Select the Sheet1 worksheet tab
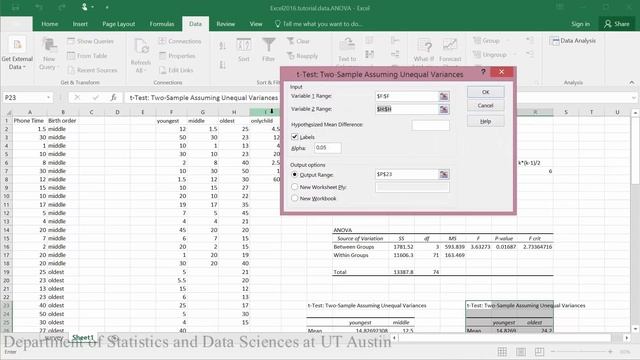The height and width of the screenshot is (360, 640). coord(83,338)
